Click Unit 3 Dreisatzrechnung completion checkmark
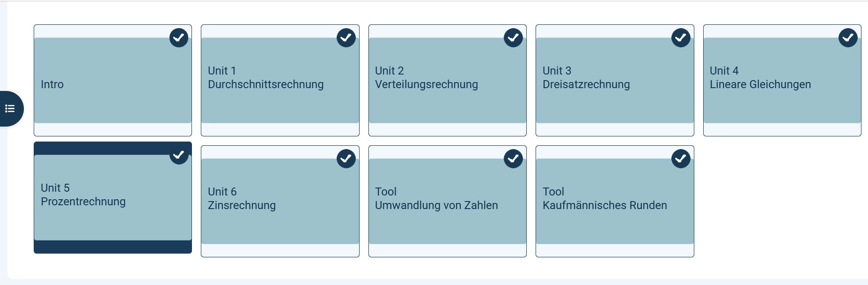The image size is (868, 285). tap(681, 37)
